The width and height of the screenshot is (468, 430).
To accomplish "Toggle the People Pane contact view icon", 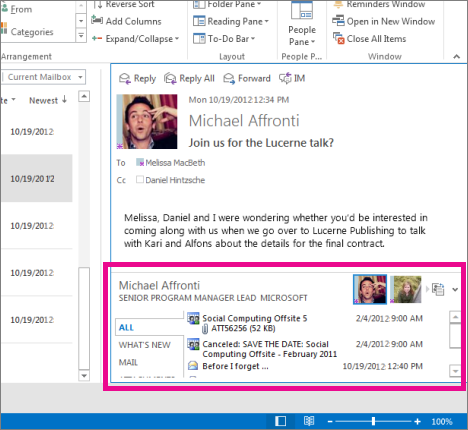I will pos(438,289).
